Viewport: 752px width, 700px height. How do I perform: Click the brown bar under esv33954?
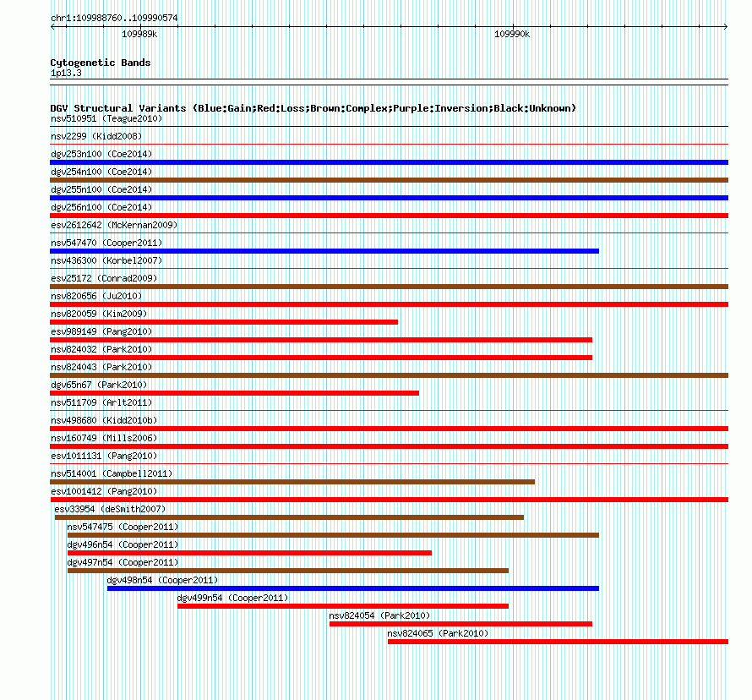(289, 517)
